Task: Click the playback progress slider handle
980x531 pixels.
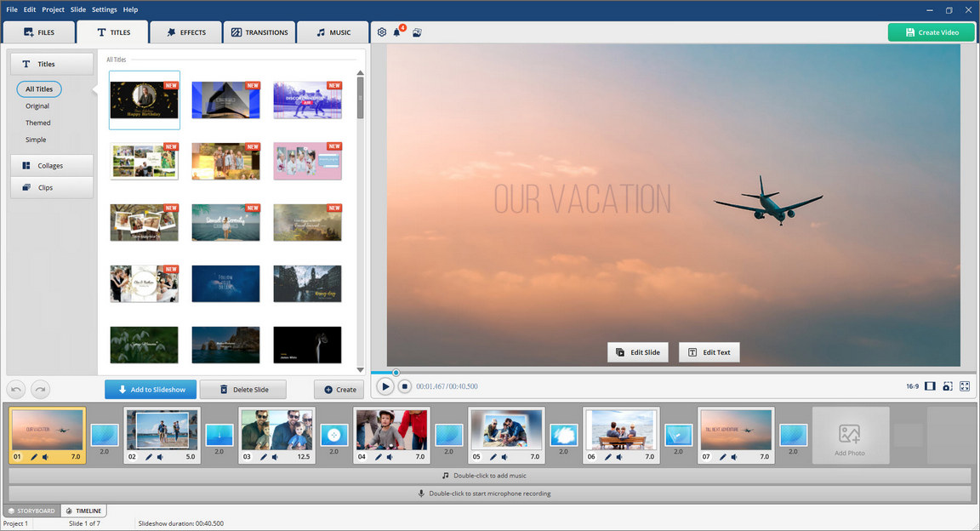Action: (x=396, y=372)
